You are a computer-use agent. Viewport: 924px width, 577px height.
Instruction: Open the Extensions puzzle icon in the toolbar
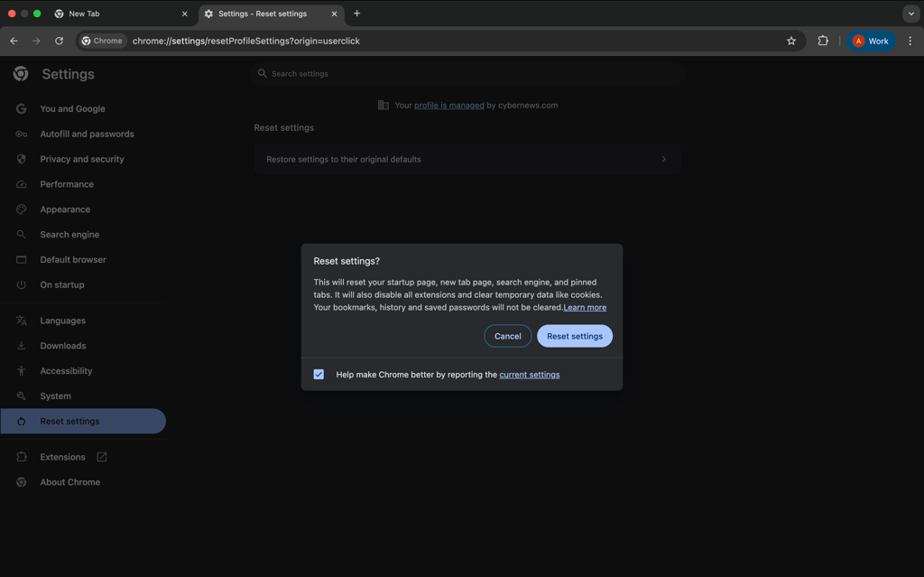coord(823,41)
